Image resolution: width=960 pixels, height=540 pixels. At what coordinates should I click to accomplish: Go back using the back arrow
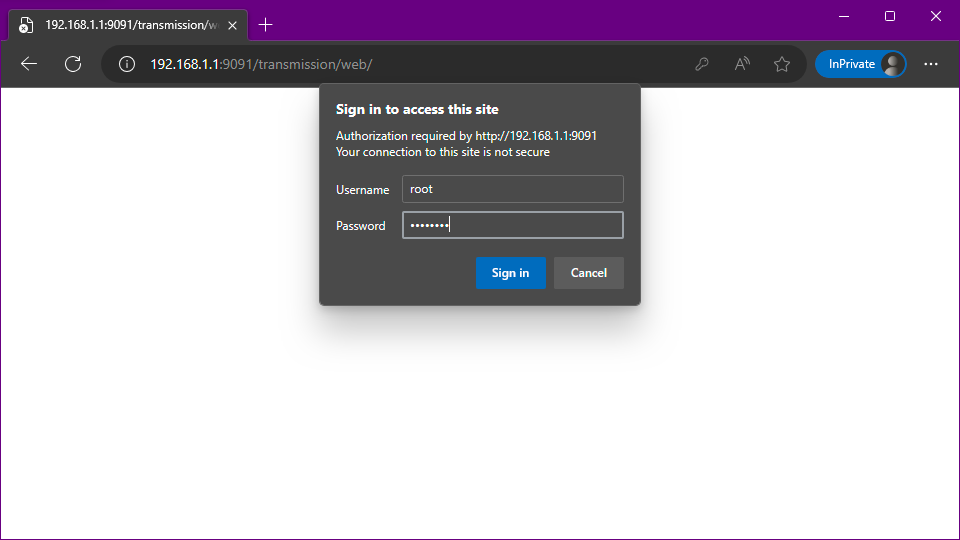click(x=29, y=64)
